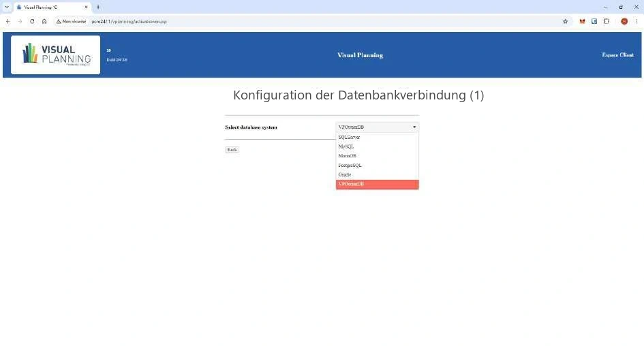Open the red profile avatar
Image resolution: width=644 pixels, height=346 pixels.
coord(624,21)
